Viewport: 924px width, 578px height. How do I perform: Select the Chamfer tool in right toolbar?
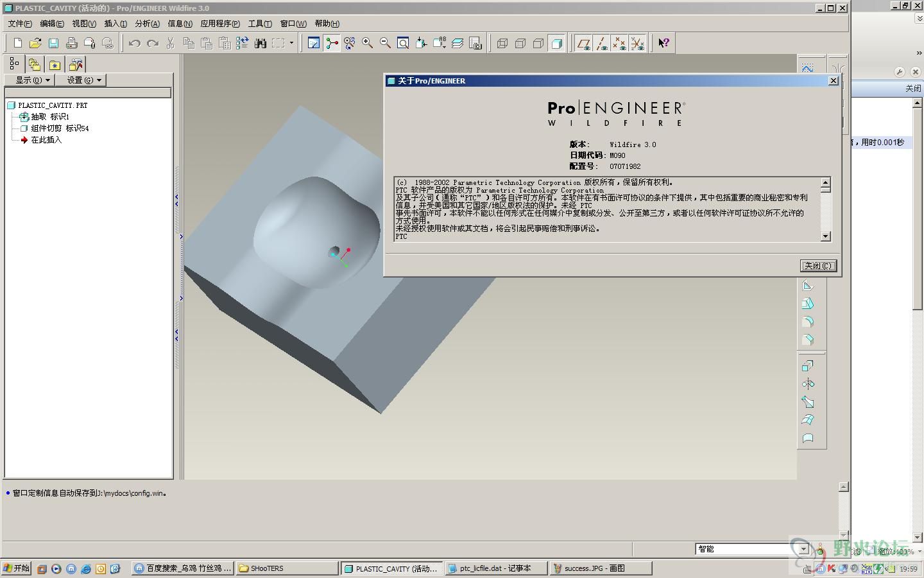(x=808, y=340)
